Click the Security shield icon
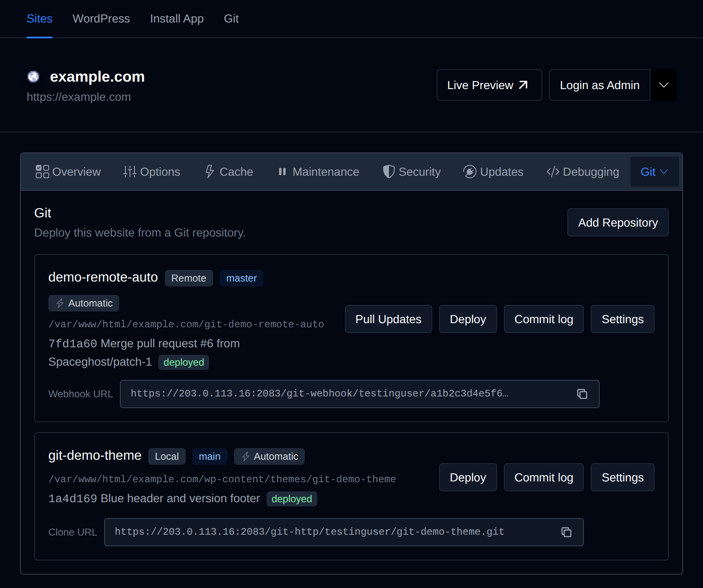 (x=389, y=172)
